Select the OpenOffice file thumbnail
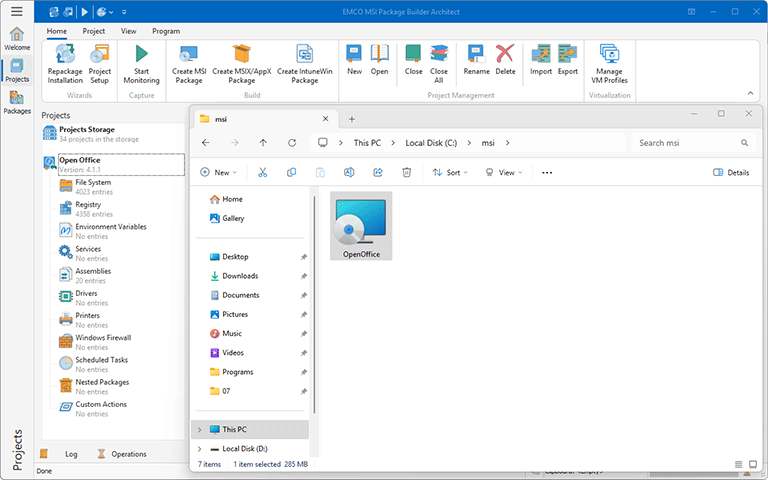This screenshot has width=768, height=480. click(x=361, y=225)
